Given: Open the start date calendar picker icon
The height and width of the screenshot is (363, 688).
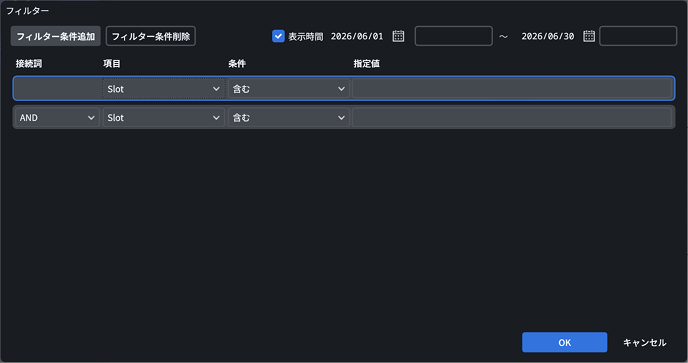Looking at the screenshot, I should click(398, 36).
